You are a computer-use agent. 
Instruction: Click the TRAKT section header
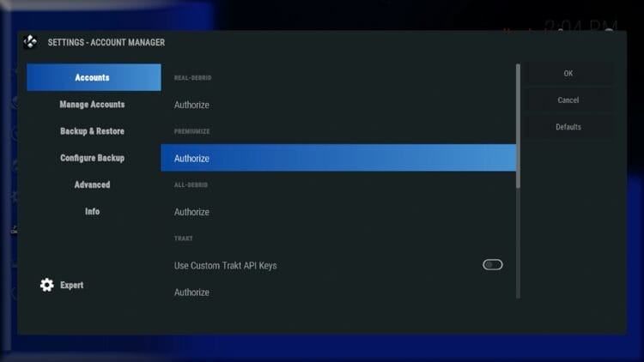pos(183,238)
